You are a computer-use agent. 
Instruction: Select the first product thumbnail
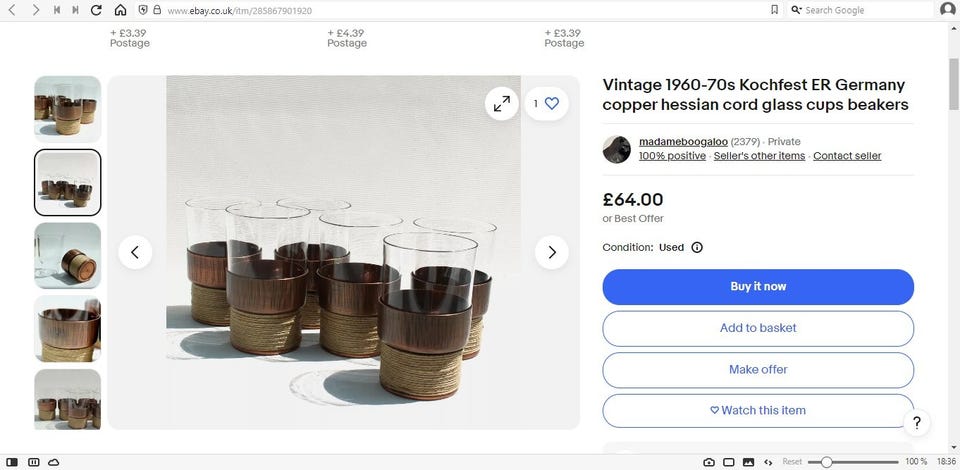click(x=68, y=108)
